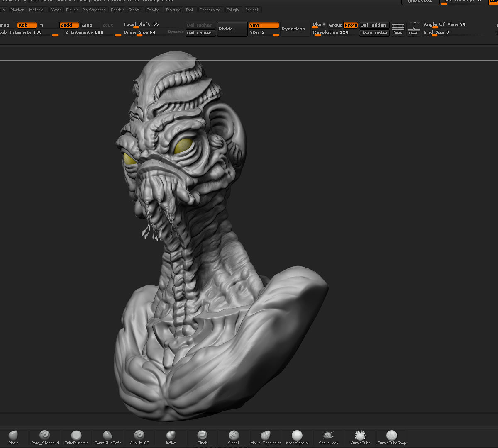This screenshot has width=498, height=448.
Task: Select the CurveTube brush
Action: (360, 437)
